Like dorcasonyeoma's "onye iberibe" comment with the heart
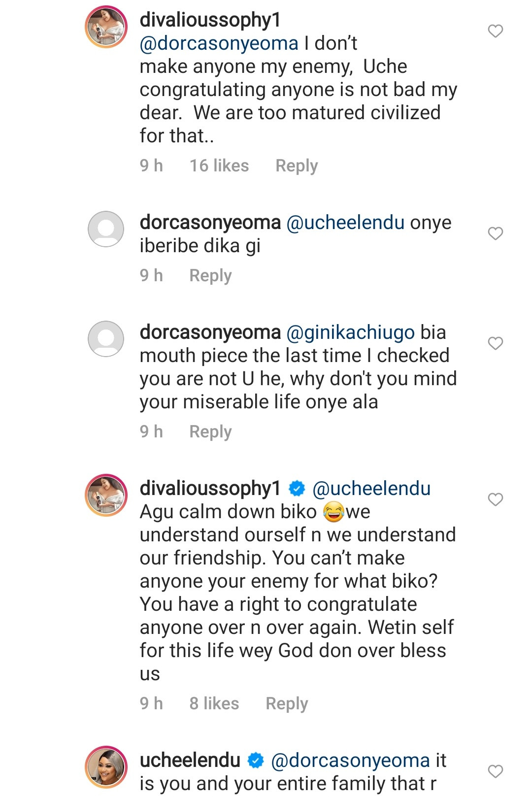 pyautogui.click(x=495, y=233)
